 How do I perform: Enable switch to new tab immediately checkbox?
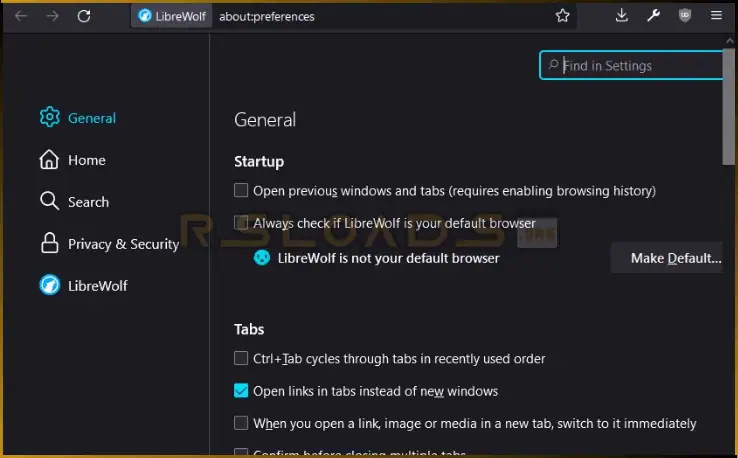coord(241,423)
